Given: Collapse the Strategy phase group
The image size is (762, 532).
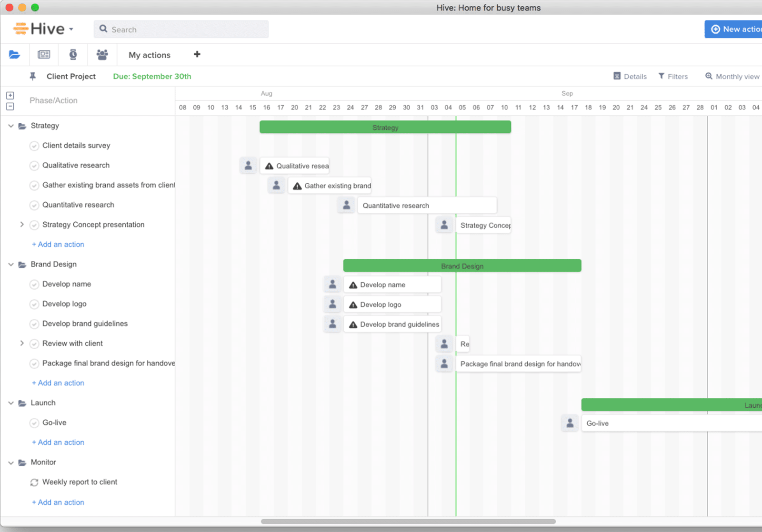Looking at the screenshot, I should click(x=11, y=126).
